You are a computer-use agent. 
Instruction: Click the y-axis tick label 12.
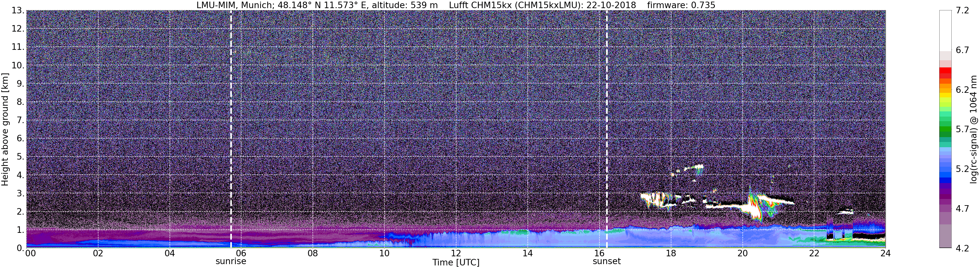click(18, 29)
